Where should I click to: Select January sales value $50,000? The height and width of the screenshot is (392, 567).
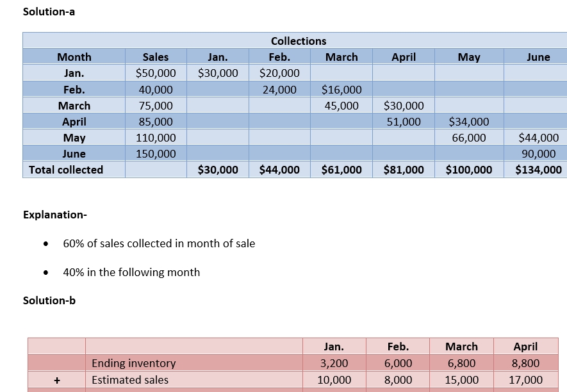pyautogui.click(x=156, y=73)
